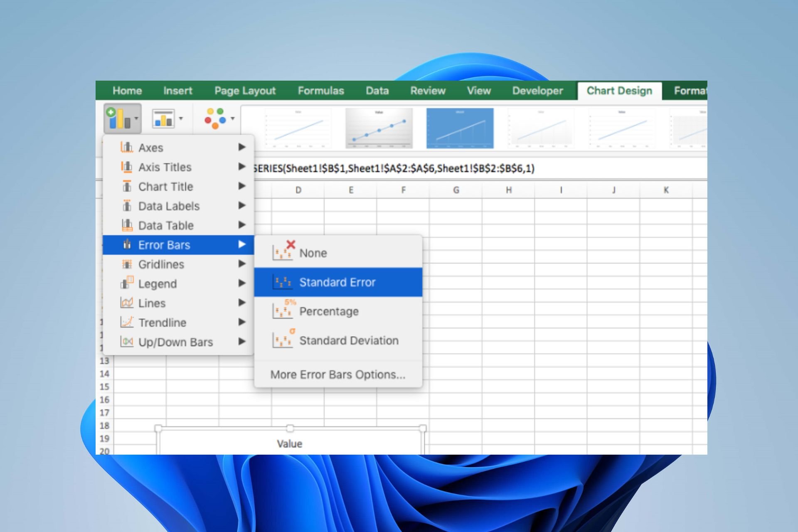Expand the Data Labels submenu arrow
Viewport: 798px width, 532px height.
point(242,205)
